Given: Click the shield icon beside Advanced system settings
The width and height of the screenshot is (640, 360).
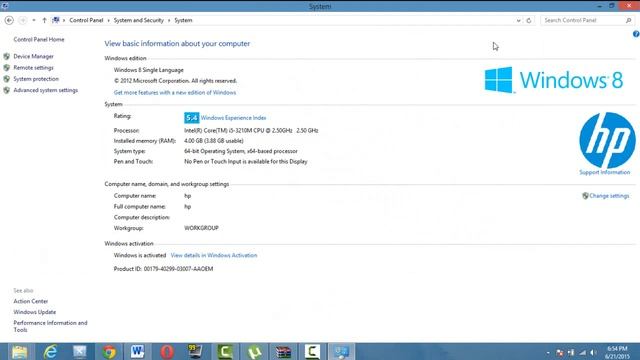Looking at the screenshot, I should coord(7,90).
